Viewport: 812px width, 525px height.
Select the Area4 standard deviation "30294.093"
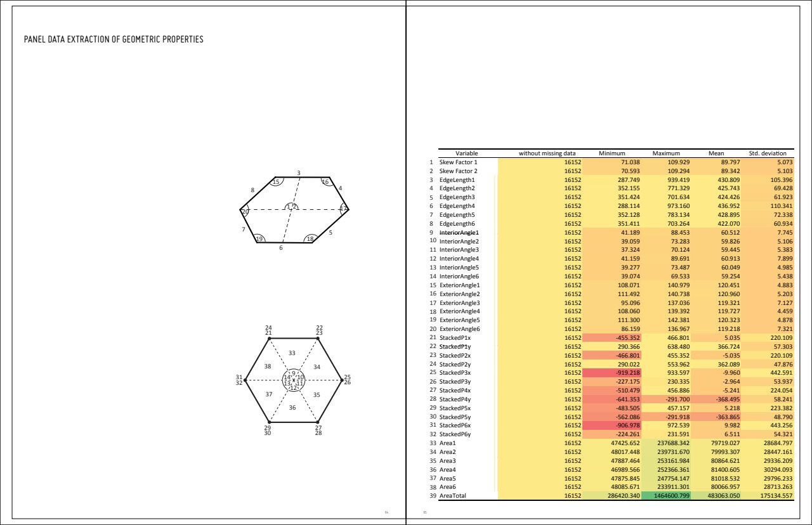[780, 470]
